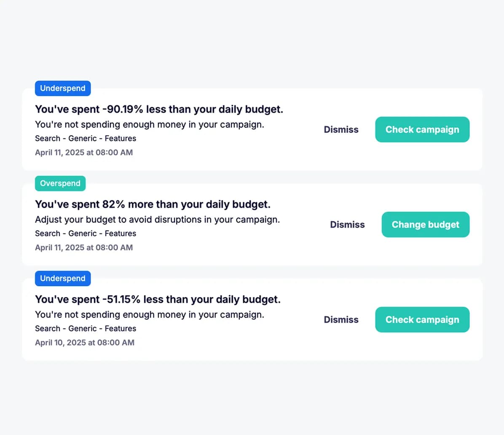This screenshot has width=504, height=435.
Task: Click the Underspend badge on the third alert
Action: point(62,278)
